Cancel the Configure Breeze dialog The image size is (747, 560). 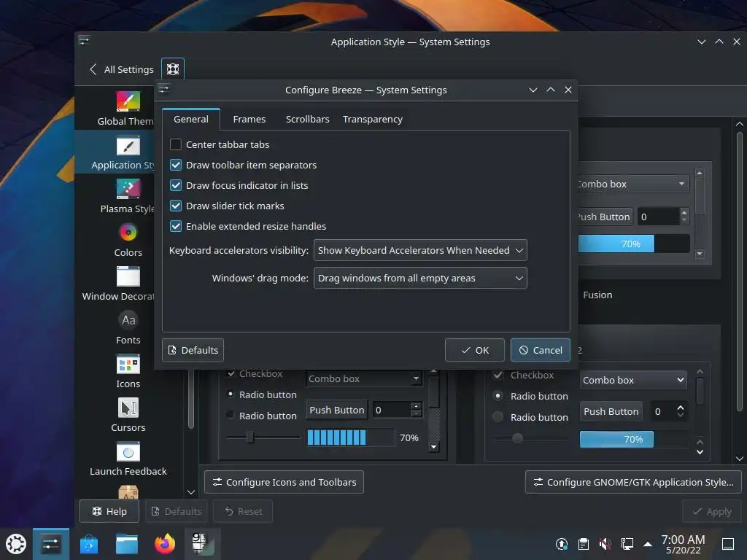(x=541, y=351)
